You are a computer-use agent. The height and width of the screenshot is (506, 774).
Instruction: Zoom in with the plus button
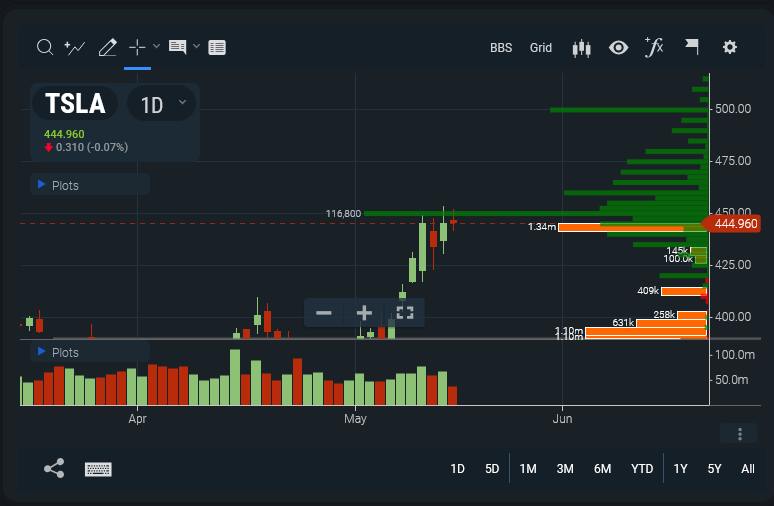[364, 312]
